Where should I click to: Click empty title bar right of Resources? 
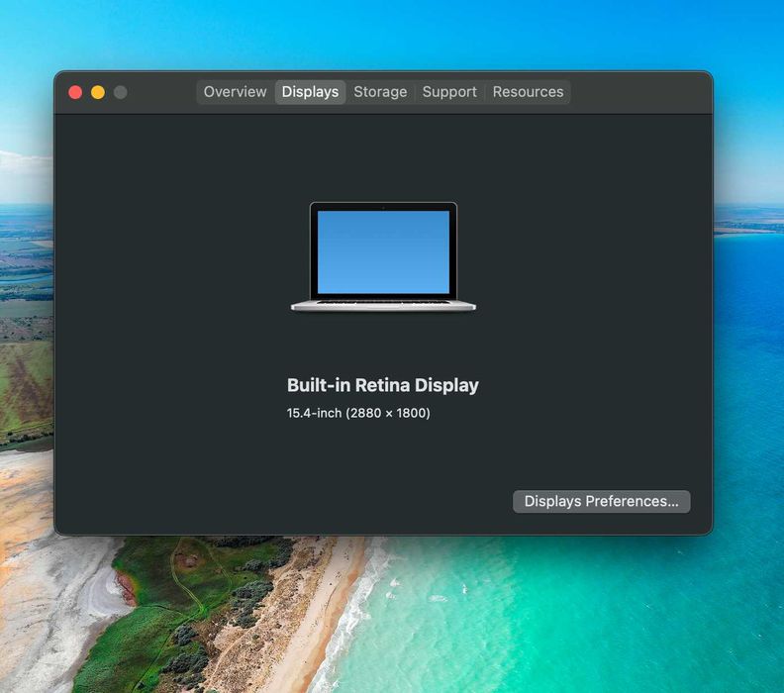coord(640,92)
